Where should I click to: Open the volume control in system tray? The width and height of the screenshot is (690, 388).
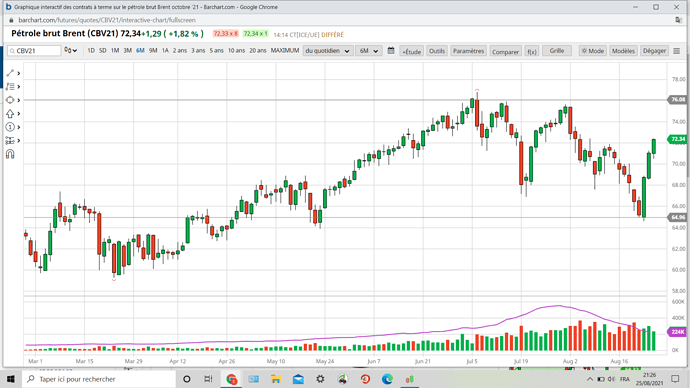[611, 379]
